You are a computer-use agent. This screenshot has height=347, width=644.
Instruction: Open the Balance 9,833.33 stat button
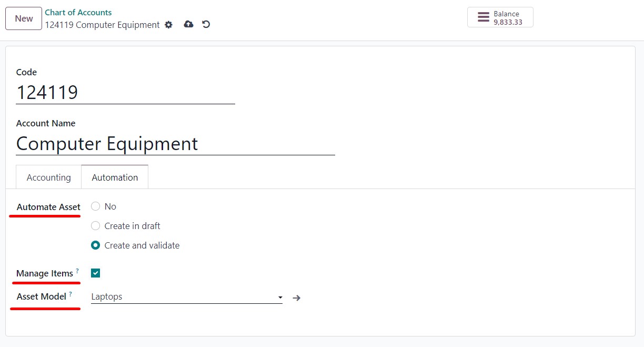coord(500,17)
